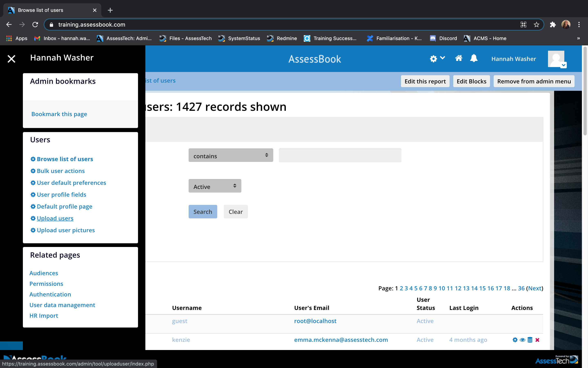Screen dimensions: 588x368
Task: Delete user kenzie with red X
Action: click(537, 340)
